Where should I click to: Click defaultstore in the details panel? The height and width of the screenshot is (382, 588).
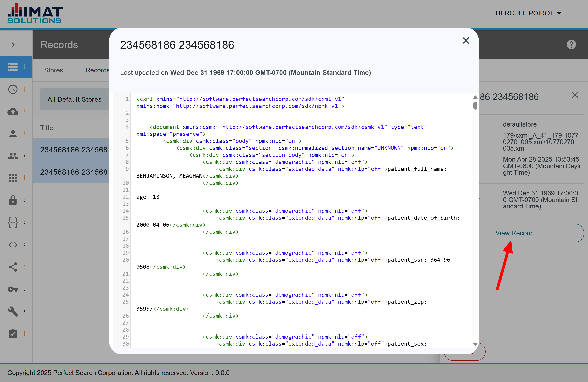tap(520, 124)
